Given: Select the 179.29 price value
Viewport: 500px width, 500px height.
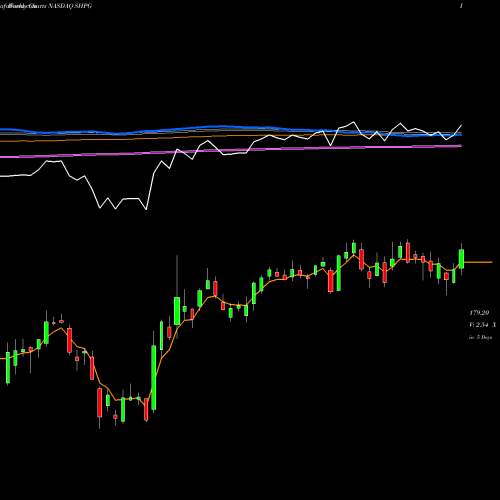Looking at the screenshot, I should (479, 313).
